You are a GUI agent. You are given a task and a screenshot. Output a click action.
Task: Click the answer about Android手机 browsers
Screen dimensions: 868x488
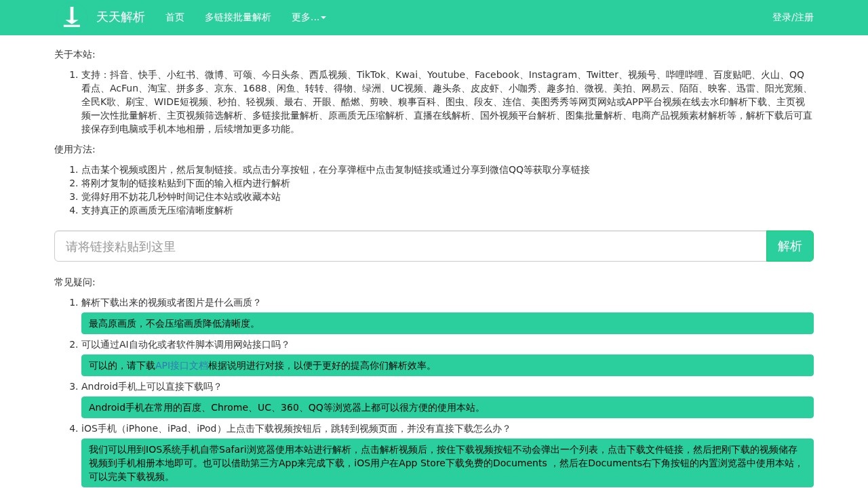(x=448, y=407)
